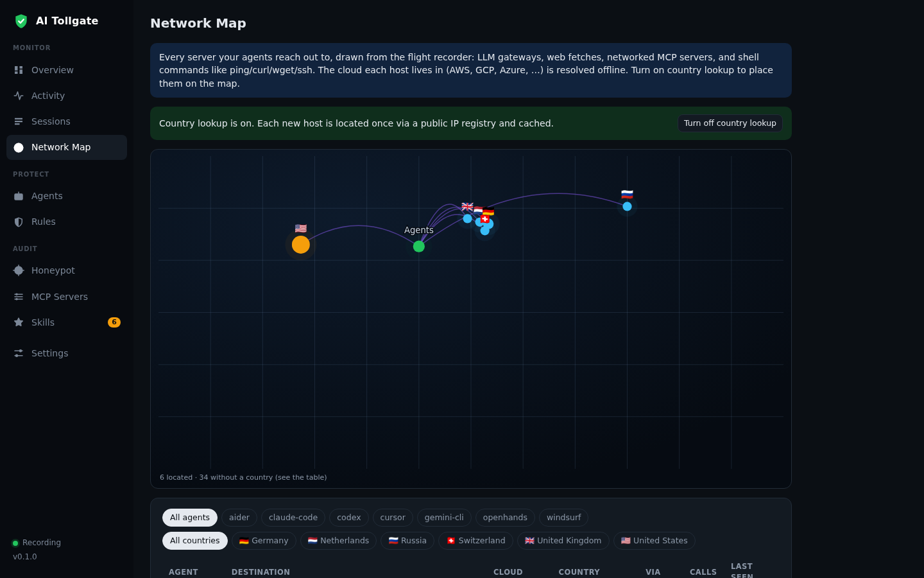Navigate to MCP Servers
This screenshot has height=578, width=924.
(x=67, y=297)
